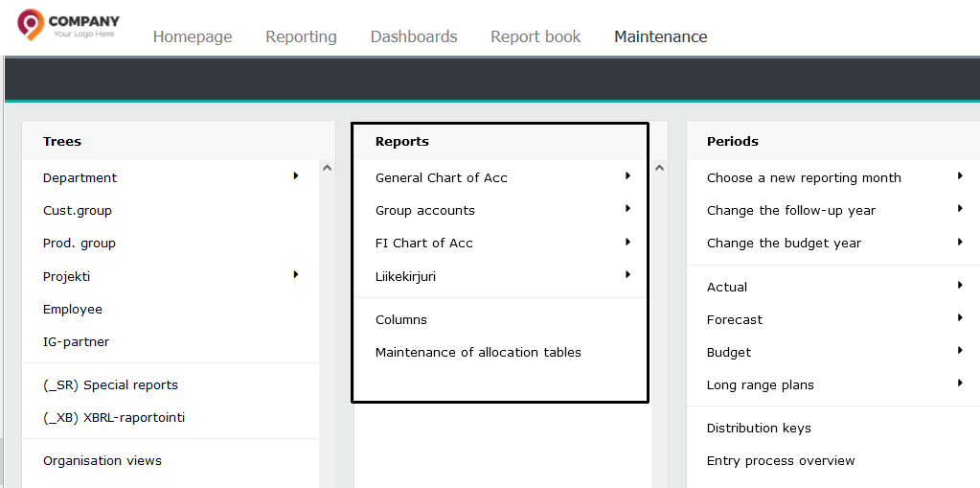Select Maintenance of allocation tables
Viewport: 980px width, 488px height.
point(478,352)
